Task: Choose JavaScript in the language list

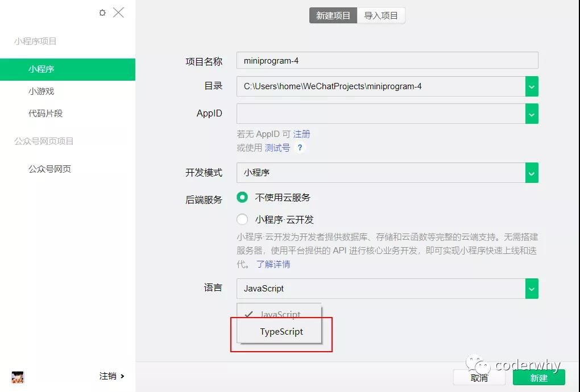Action: pos(279,314)
